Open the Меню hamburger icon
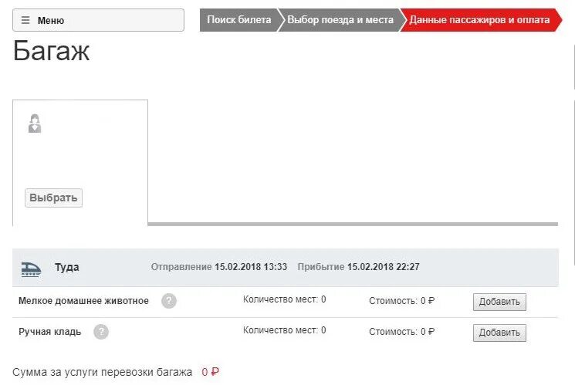 point(25,20)
